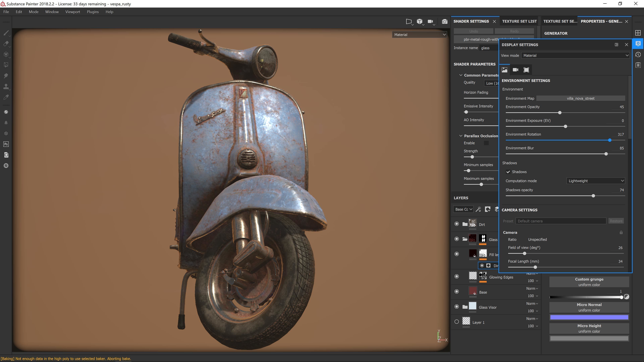Undock the Display Settings panel
This screenshot has width=644, height=362.
point(616,45)
